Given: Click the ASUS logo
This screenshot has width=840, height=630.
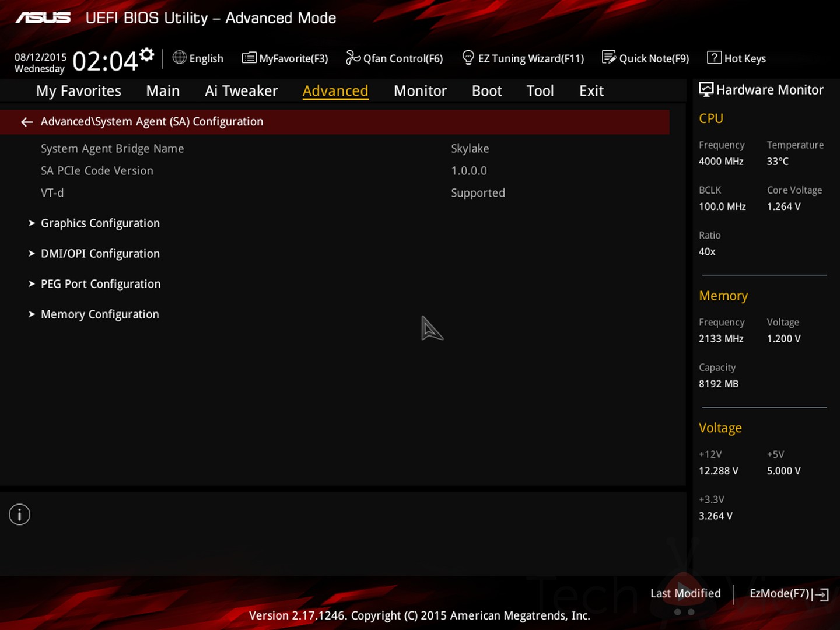Looking at the screenshot, I should point(43,18).
